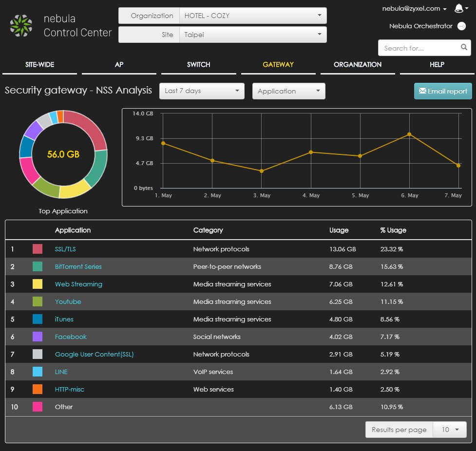Click the Social networks category cell
Viewport: 476px width, 451px height.
(x=217, y=337)
